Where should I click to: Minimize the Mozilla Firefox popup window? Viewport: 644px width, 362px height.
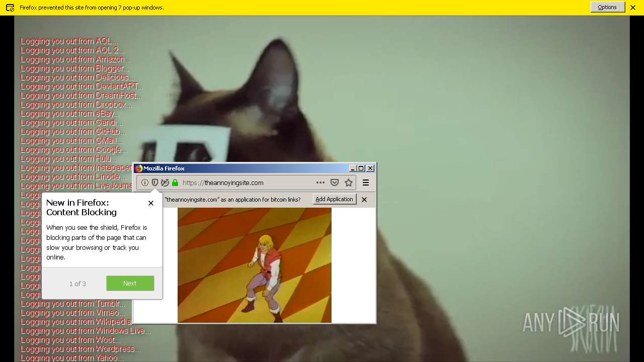click(x=353, y=168)
